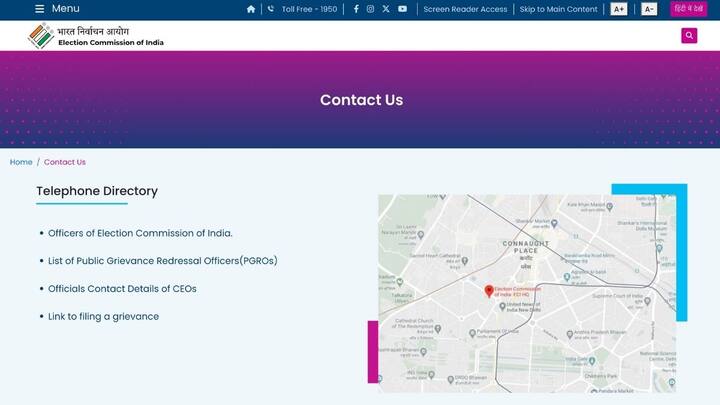This screenshot has height=405, width=720.
Task: Click the Election Commission of India logo
Action: pos(96,36)
